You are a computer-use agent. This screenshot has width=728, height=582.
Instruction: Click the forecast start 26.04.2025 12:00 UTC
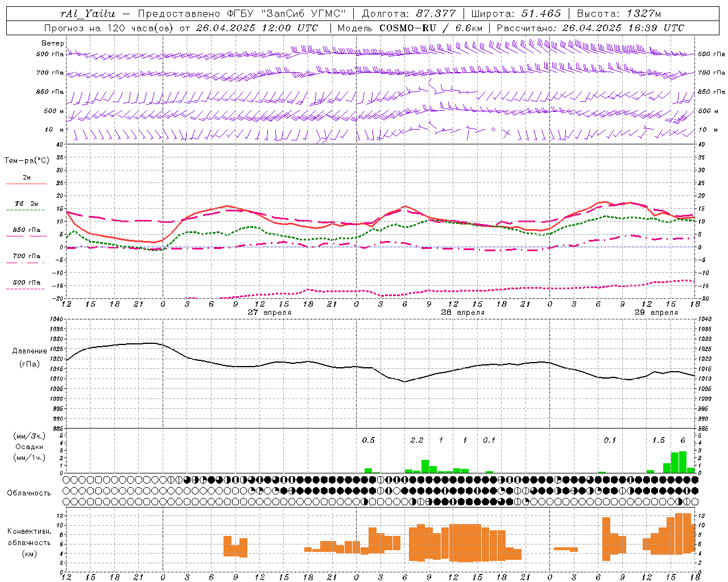[257, 28]
